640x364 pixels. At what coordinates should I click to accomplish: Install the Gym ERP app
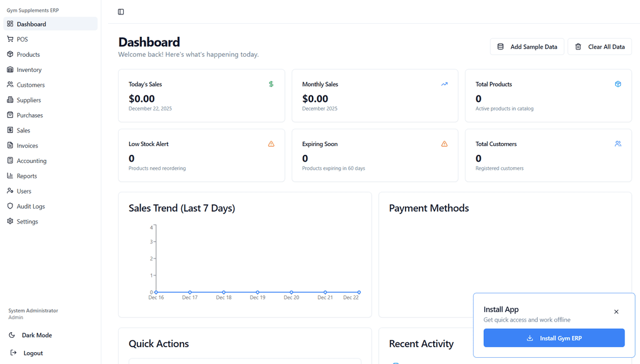click(554, 338)
